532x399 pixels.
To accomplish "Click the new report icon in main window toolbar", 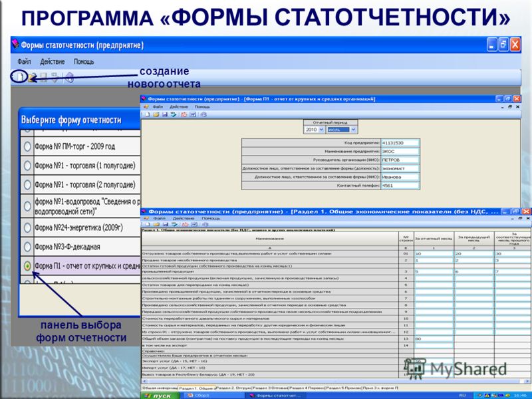I will coord(20,76).
